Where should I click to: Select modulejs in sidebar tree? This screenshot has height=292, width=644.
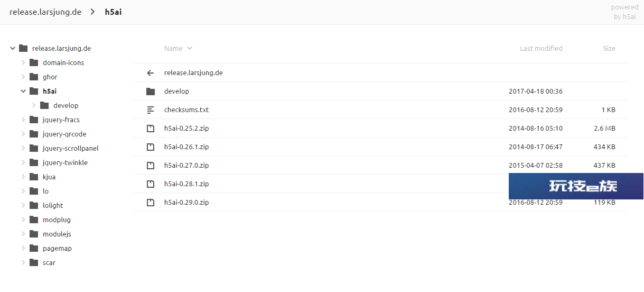coord(57,234)
